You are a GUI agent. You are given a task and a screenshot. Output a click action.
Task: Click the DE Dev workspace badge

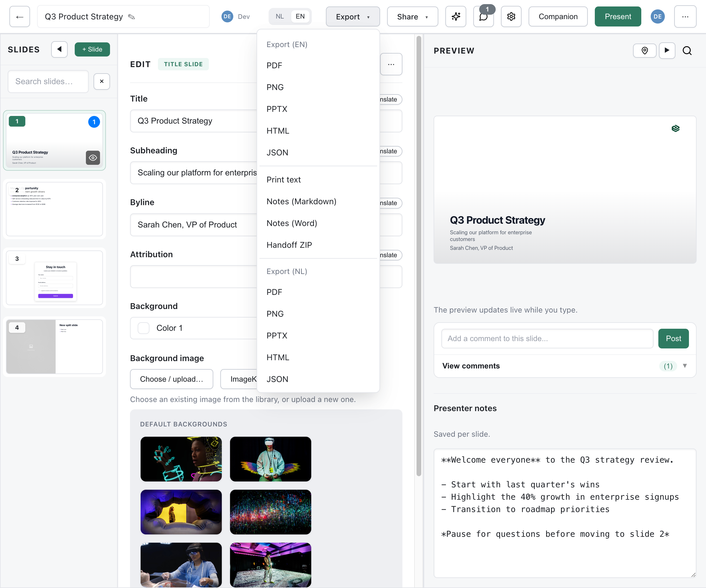coord(236,16)
